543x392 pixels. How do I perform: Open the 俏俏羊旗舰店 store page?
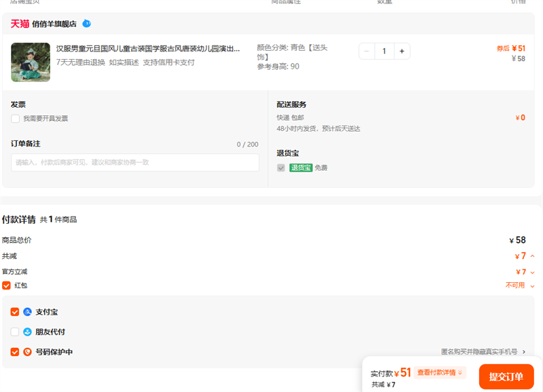point(54,24)
